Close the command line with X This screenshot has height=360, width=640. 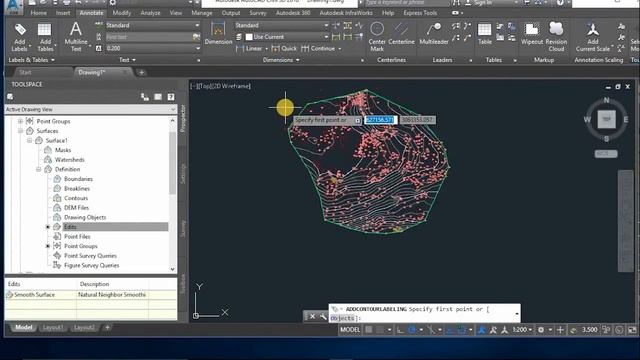[313, 316]
